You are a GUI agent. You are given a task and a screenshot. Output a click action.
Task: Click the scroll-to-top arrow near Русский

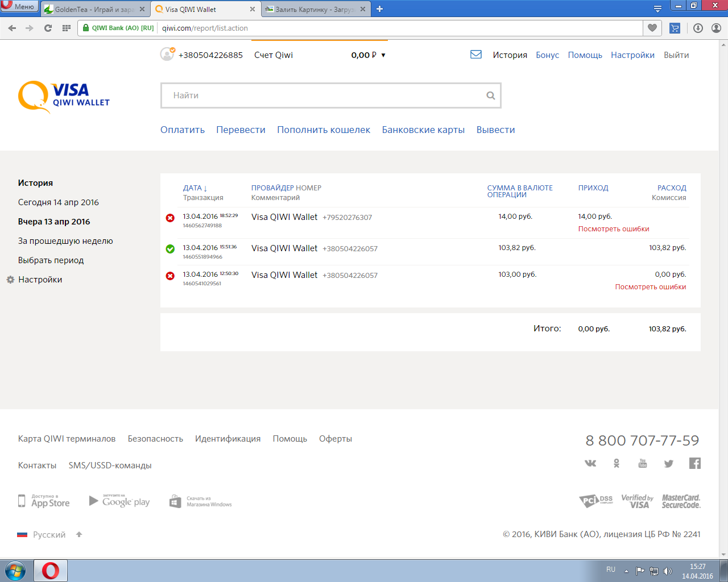coord(79,534)
